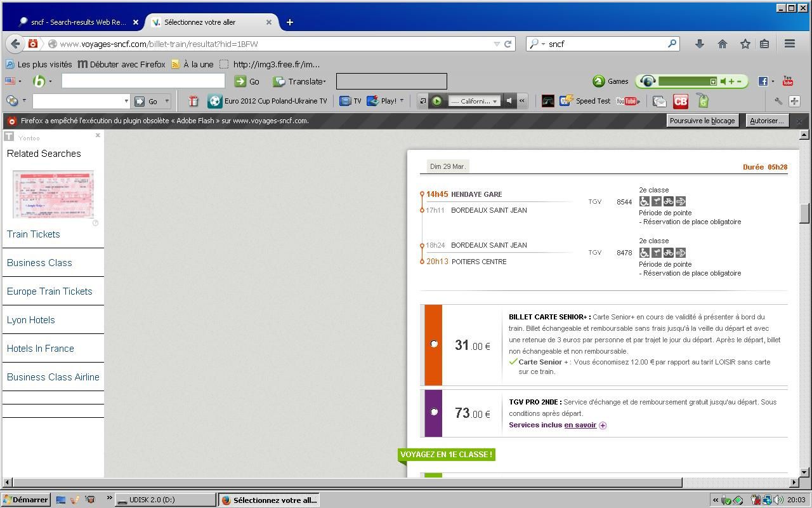Click the vertical page scrollbar thumb
Image resolution: width=812 pixels, height=508 pixels.
tap(804, 213)
